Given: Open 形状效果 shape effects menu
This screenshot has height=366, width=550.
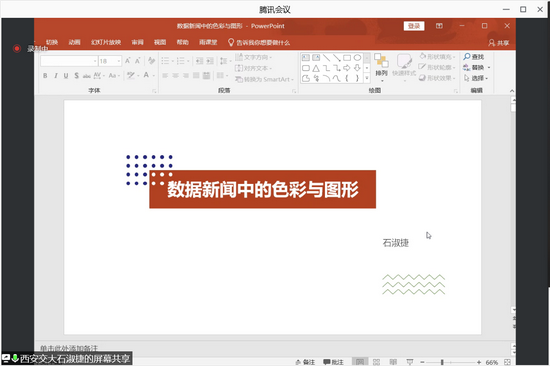Looking at the screenshot, I should 437,78.
